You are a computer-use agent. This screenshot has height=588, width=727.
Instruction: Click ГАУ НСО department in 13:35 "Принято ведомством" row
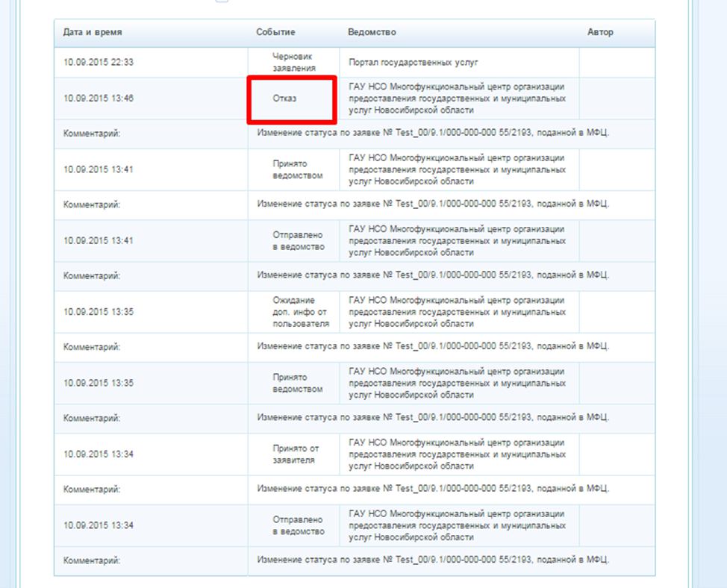coord(457,384)
